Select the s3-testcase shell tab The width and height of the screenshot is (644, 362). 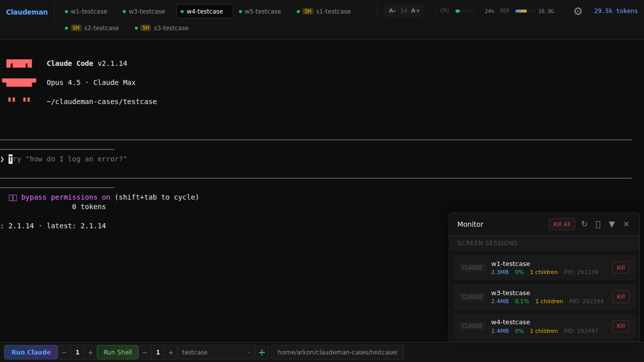162,28
